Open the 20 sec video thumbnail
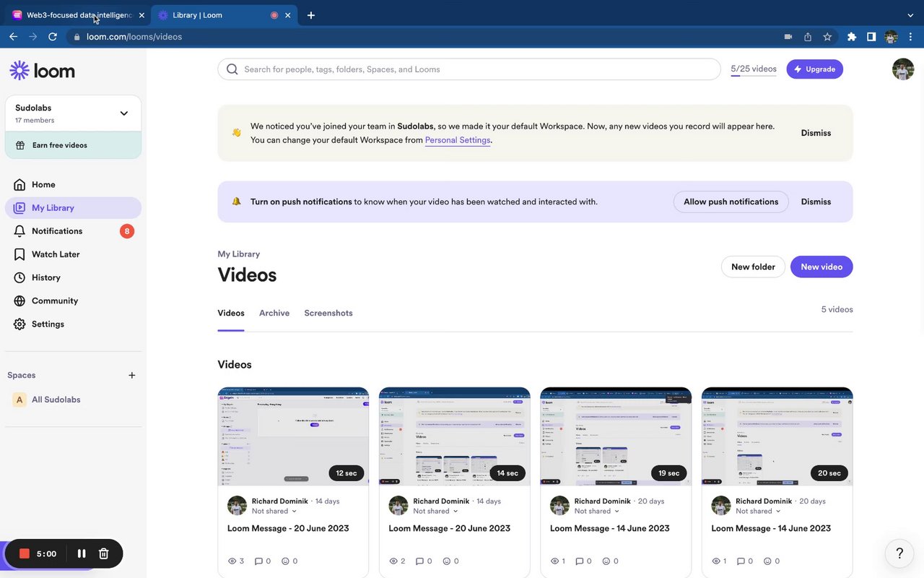924x578 pixels. [777, 436]
